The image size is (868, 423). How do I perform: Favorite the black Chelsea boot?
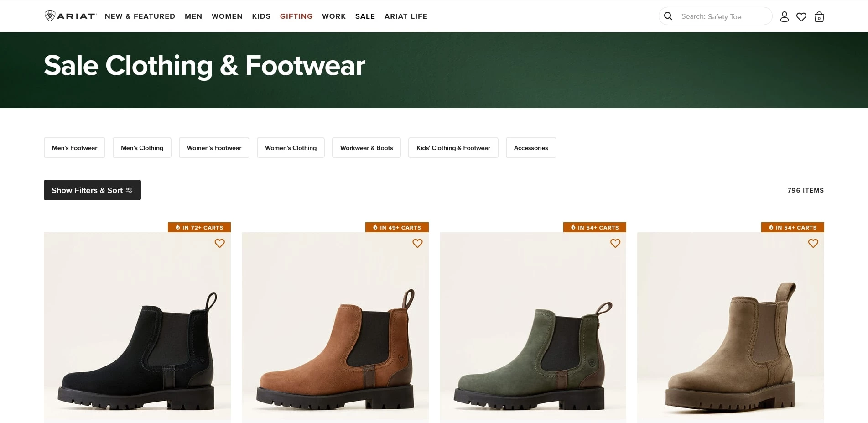(x=219, y=243)
